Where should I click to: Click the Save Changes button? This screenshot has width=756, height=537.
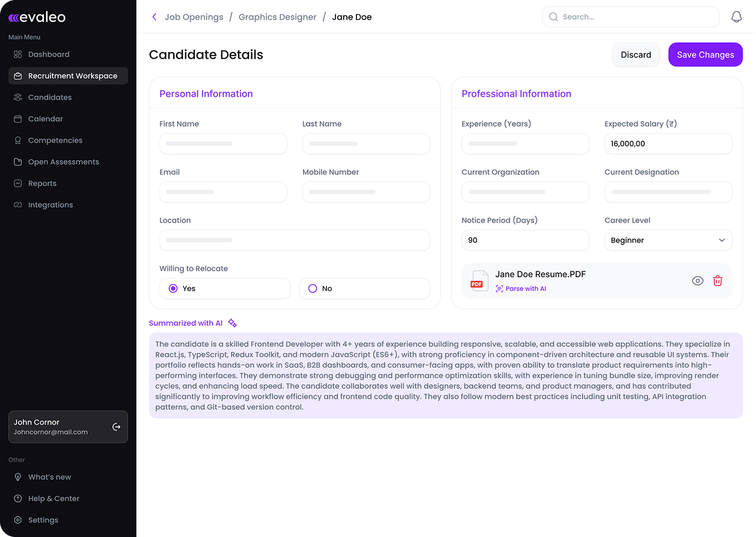click(705, 55)
